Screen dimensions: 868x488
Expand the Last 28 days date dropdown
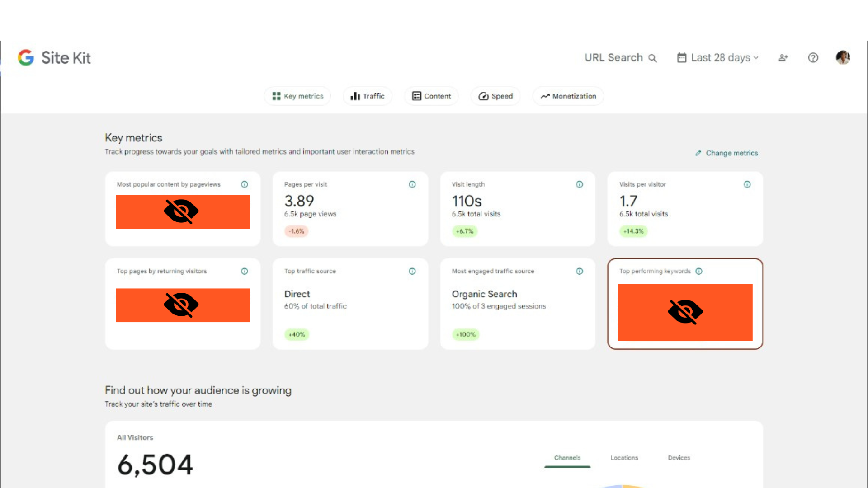pyautogui.click(x=719, y=58)
